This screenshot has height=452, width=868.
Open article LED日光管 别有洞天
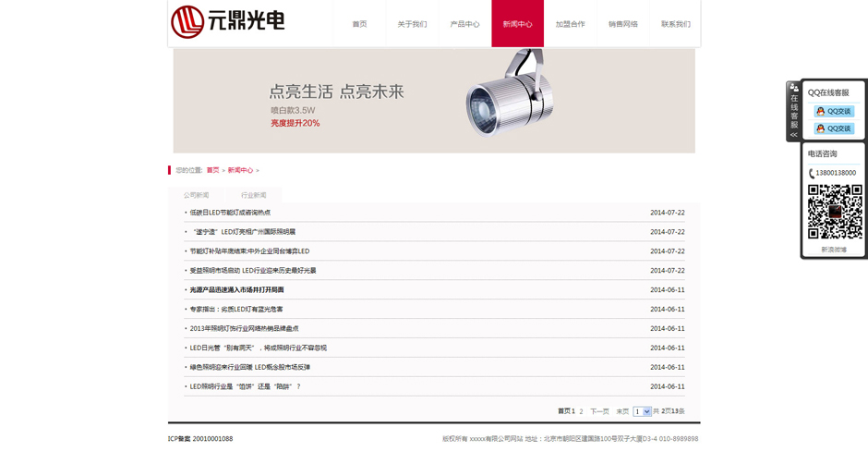point(258,348)
